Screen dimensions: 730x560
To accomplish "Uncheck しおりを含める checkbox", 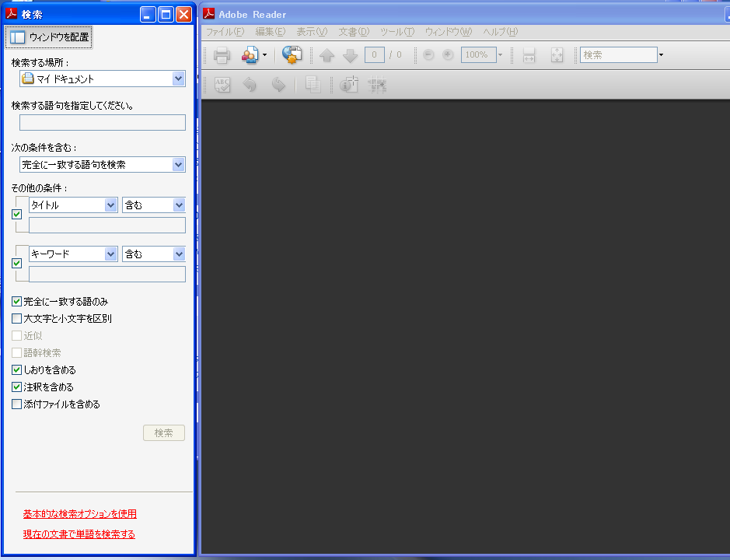I will [x=17, y=370].
